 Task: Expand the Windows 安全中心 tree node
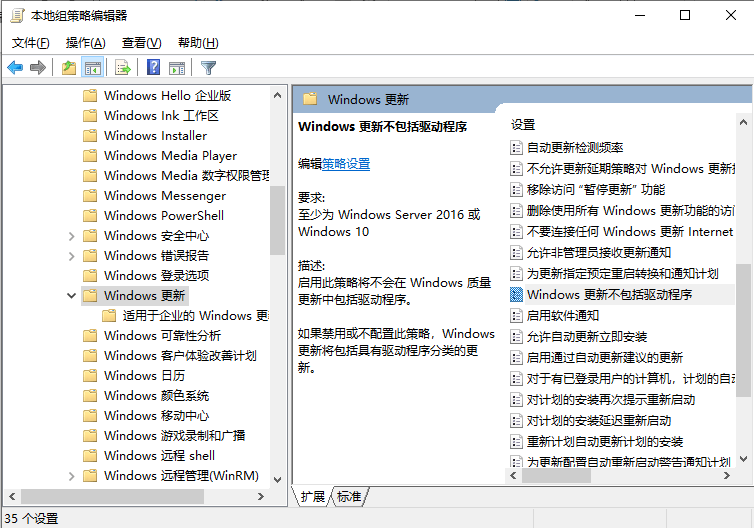tap(71, 236)
